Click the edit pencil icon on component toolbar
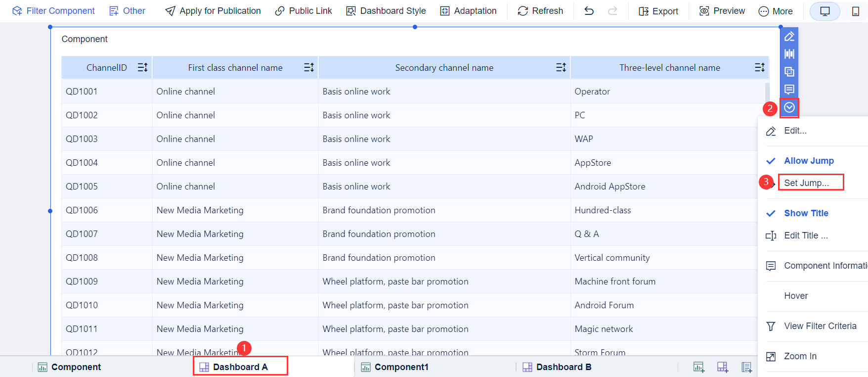The height and width of the screenshot is (377, 868). (789, 36)
